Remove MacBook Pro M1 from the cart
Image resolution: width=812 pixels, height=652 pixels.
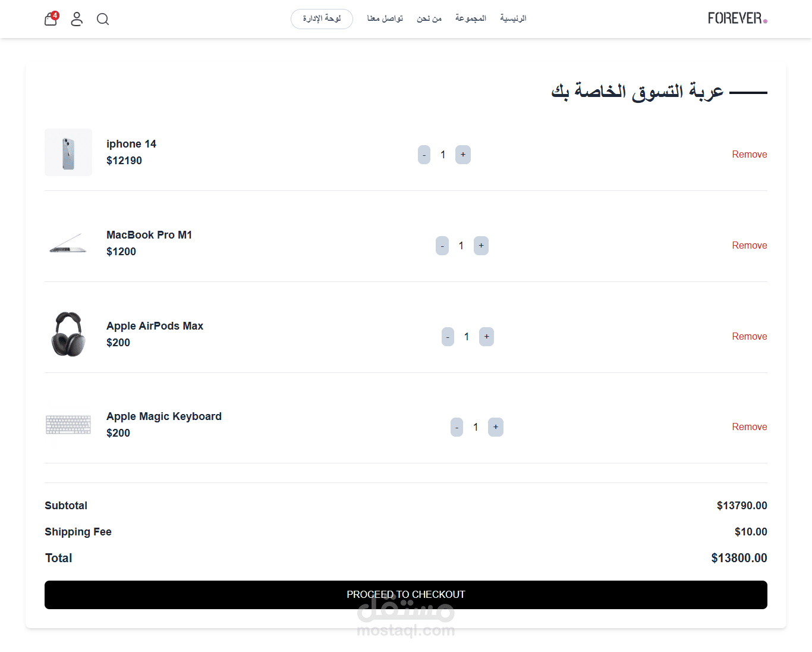coord(750,246)
